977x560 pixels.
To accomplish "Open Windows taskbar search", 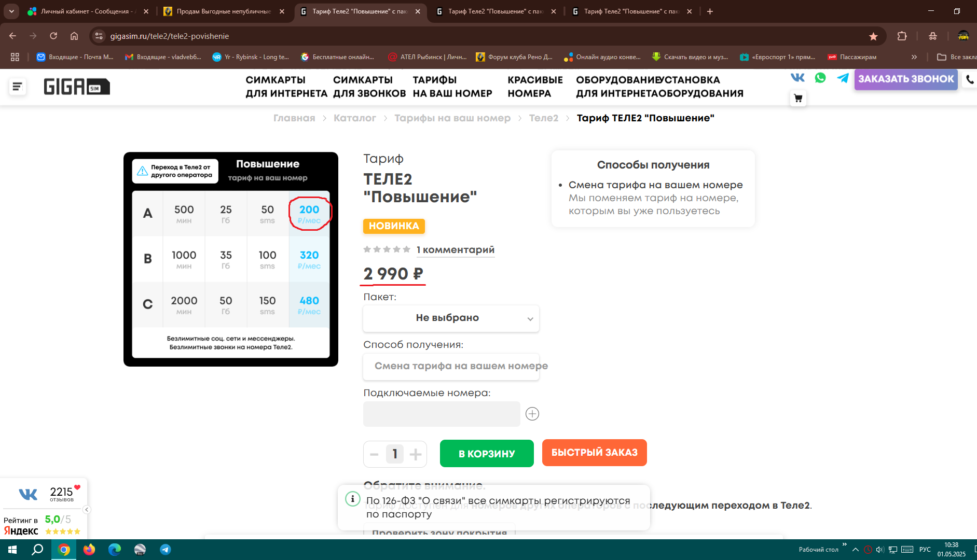I will tap(37, 550).
